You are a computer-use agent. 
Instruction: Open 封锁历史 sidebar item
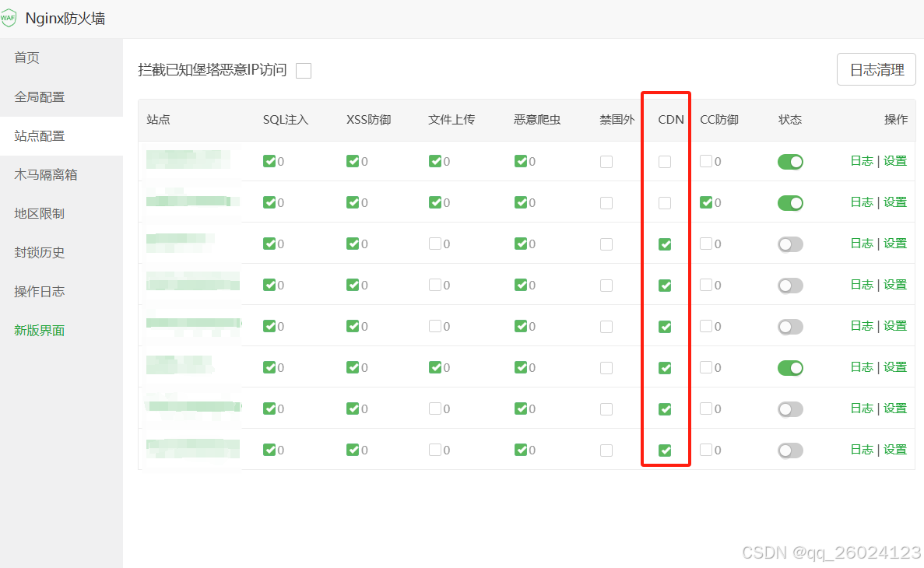[x=40, y=252]
